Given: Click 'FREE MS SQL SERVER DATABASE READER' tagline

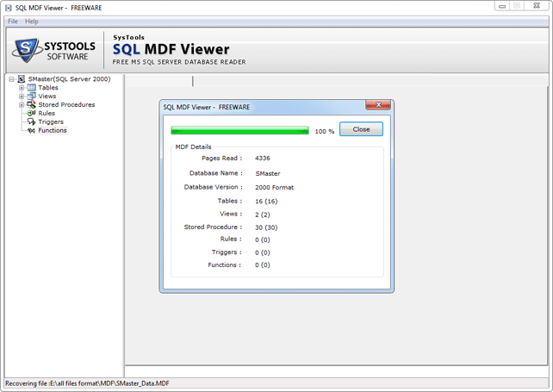Looking at the screenshot, I should point(179,62).
